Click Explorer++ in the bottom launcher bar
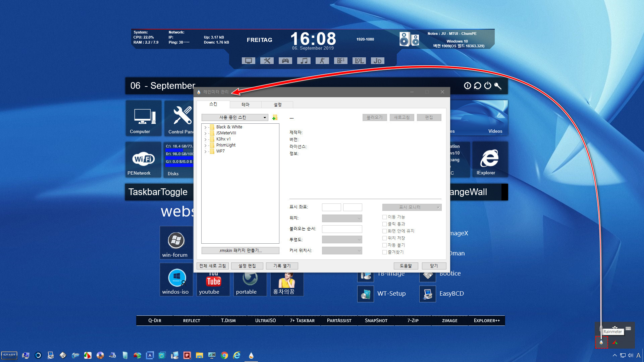The width and height of the screenshot is (644, 362). point(487,320)
